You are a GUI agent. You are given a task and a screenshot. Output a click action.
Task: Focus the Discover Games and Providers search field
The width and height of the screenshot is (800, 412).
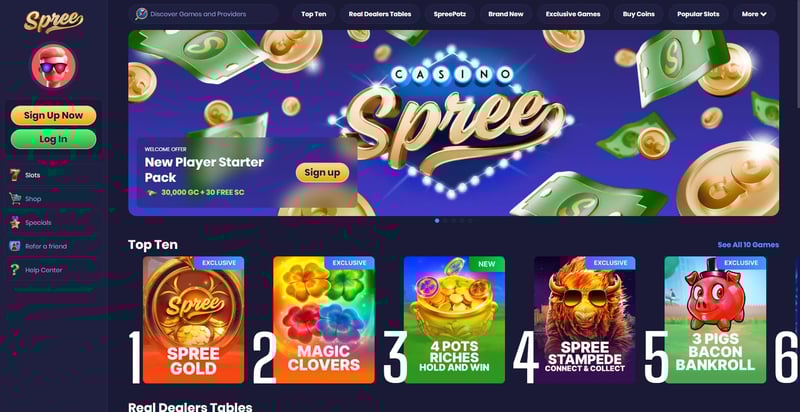203,14
